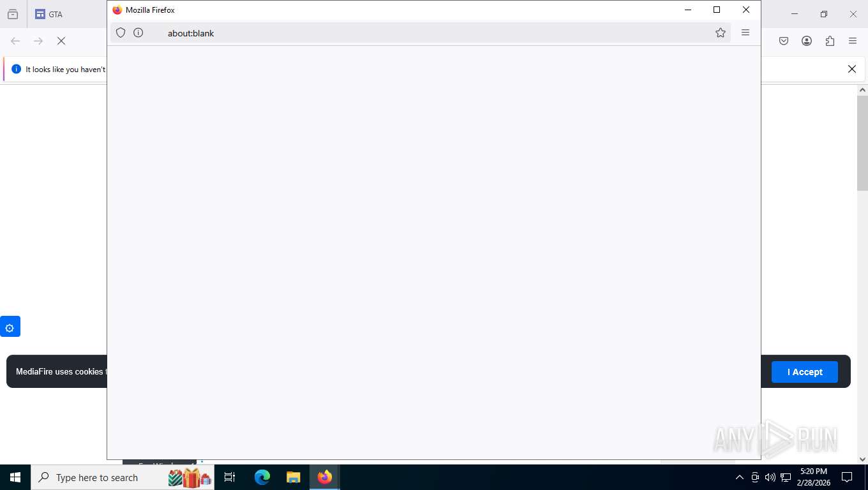Click the tracking protection shield icon

121,33
